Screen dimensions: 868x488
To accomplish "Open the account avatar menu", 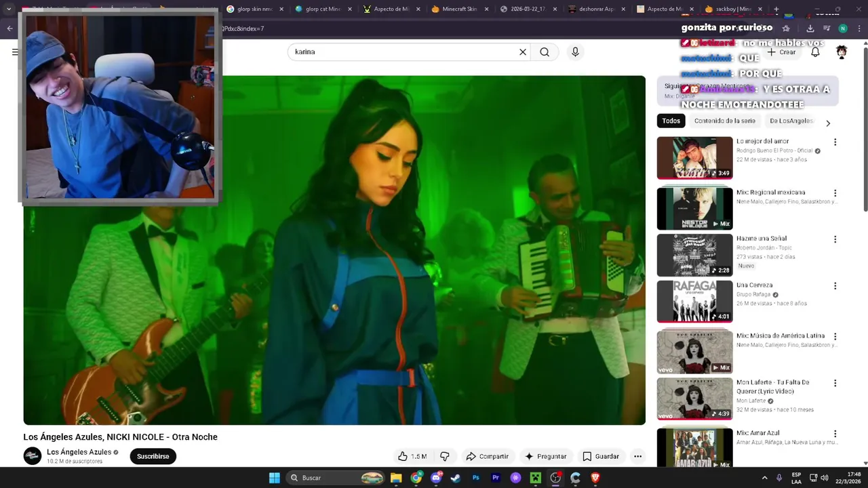I will point(842,52).
